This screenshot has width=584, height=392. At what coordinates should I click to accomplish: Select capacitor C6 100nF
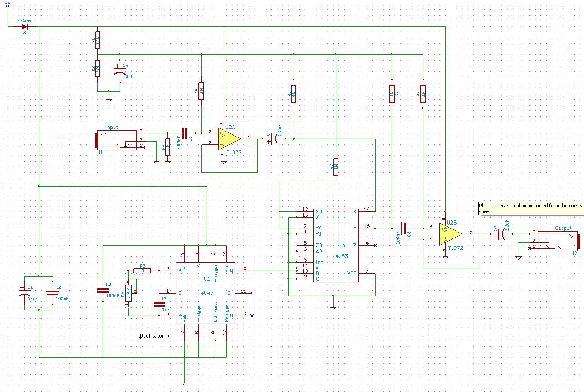(x=185, y=132)
